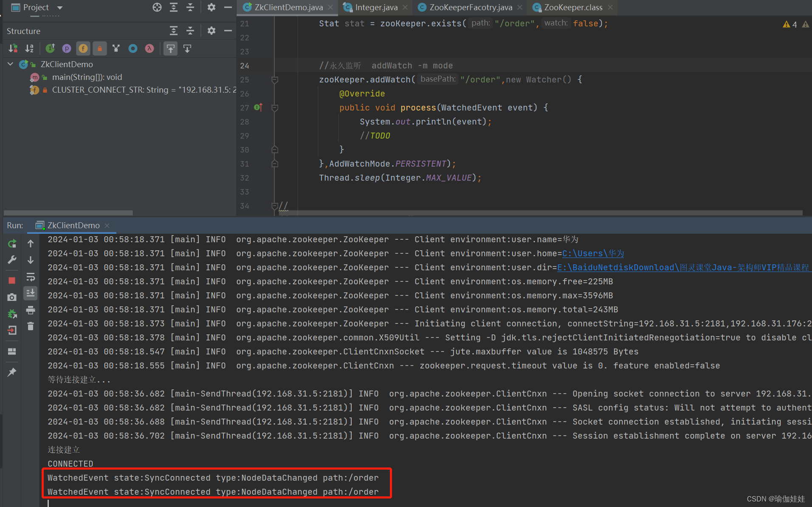The width and height of the screenshot is (812, 507).
Task: Close the ZooKeeperFacotry.java tab
Action: point(520,7)
